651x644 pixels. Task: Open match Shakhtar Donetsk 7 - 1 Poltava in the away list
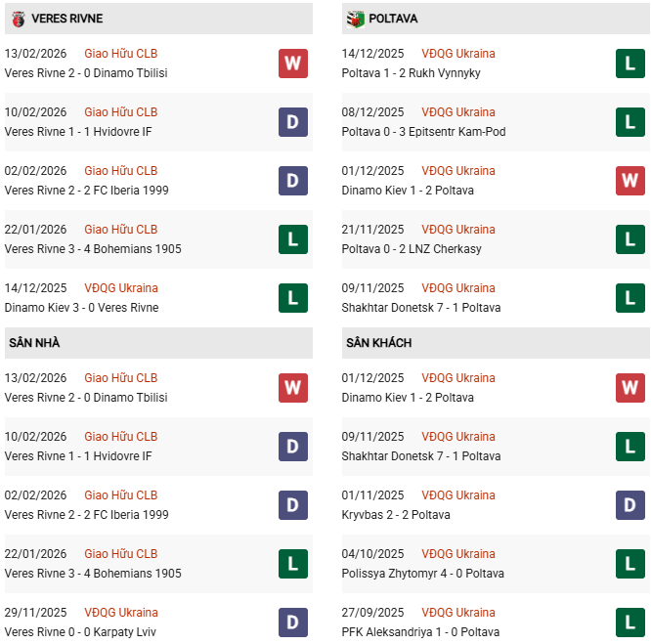click(421, 456)
